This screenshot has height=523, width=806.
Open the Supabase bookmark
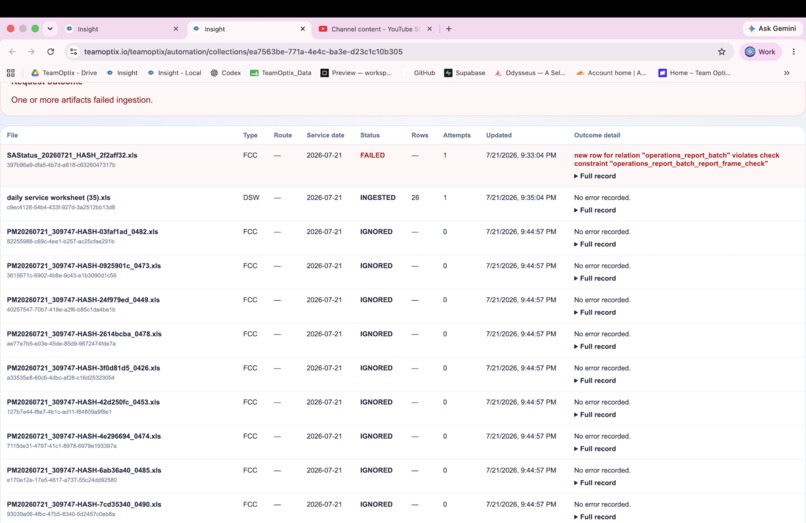point(465,73)
